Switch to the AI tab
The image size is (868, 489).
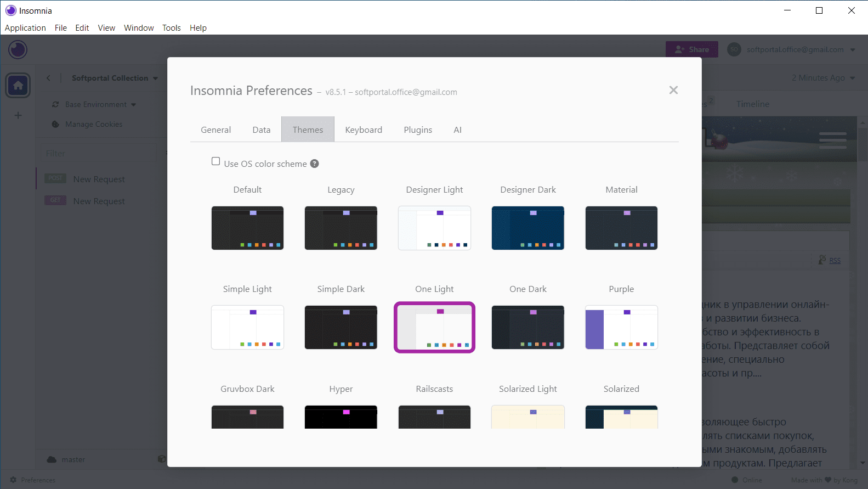(x=458, y=130)
